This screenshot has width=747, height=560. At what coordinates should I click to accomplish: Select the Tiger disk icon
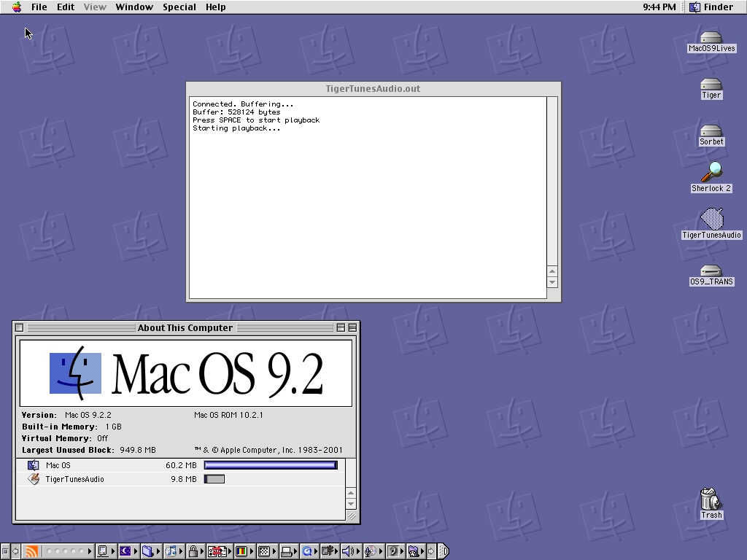click(x=711, y=88)
